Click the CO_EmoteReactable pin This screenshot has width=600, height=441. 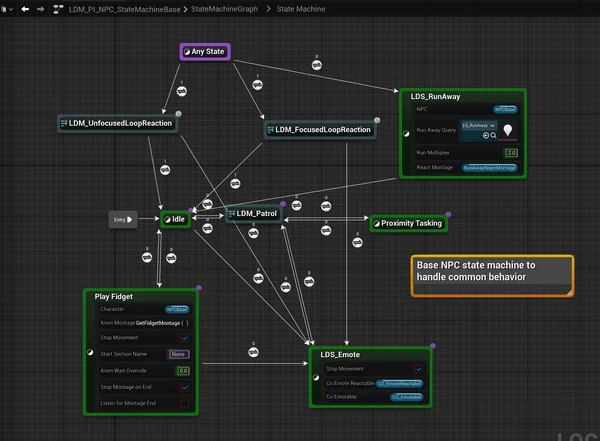pyautogui.click(x=400, y=384)
